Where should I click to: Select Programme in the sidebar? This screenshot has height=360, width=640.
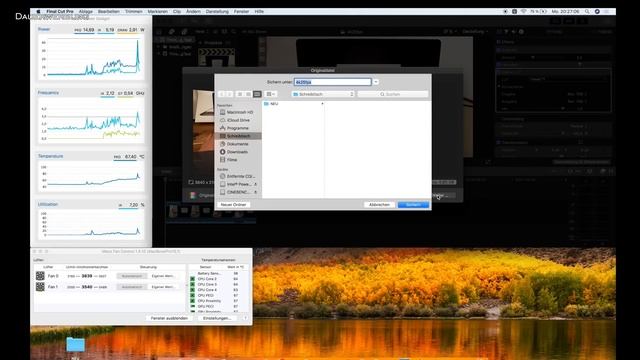(238, 128)
